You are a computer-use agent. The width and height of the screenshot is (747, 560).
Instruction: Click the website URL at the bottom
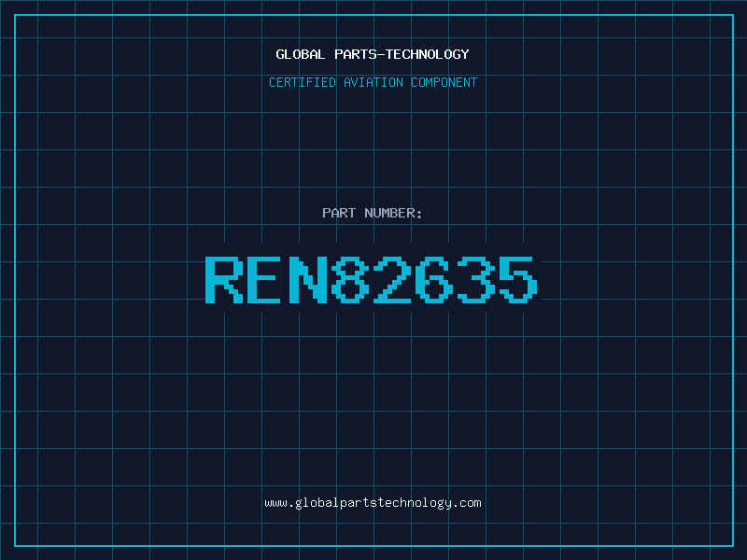click(373, 503)
